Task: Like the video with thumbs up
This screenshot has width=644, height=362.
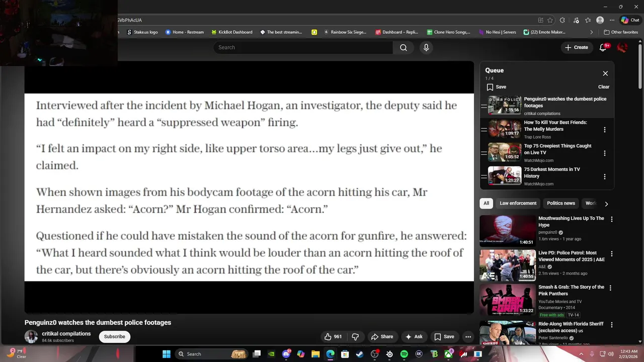Action: pos(333,337)
